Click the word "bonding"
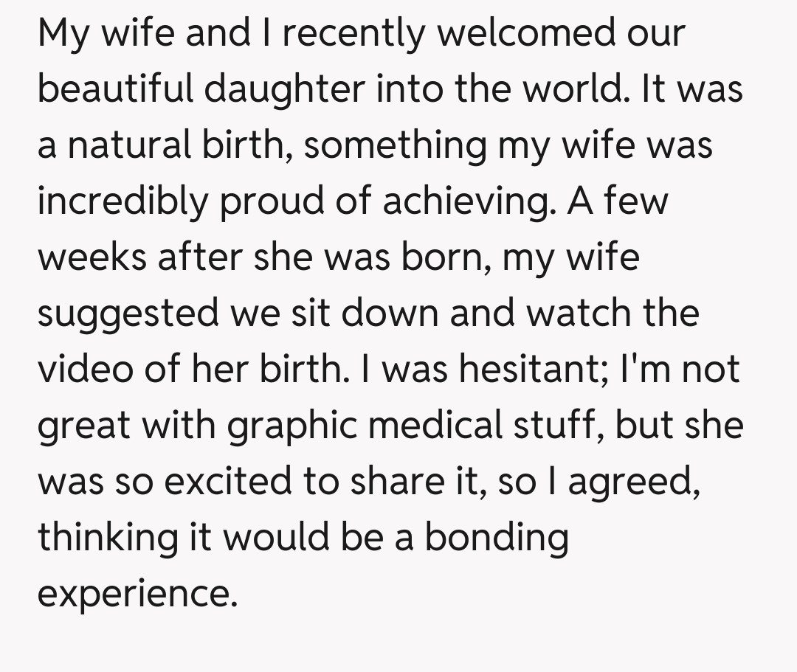This screenshot has height=672, width=797. (x=496, y=538)
